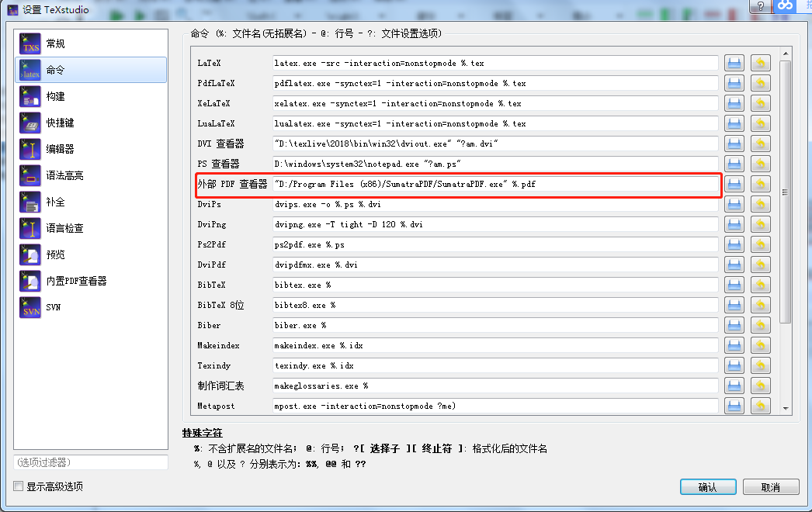Browse for the BibTeX executable
The image size is (812, 512).
click(x=734, y=285)
